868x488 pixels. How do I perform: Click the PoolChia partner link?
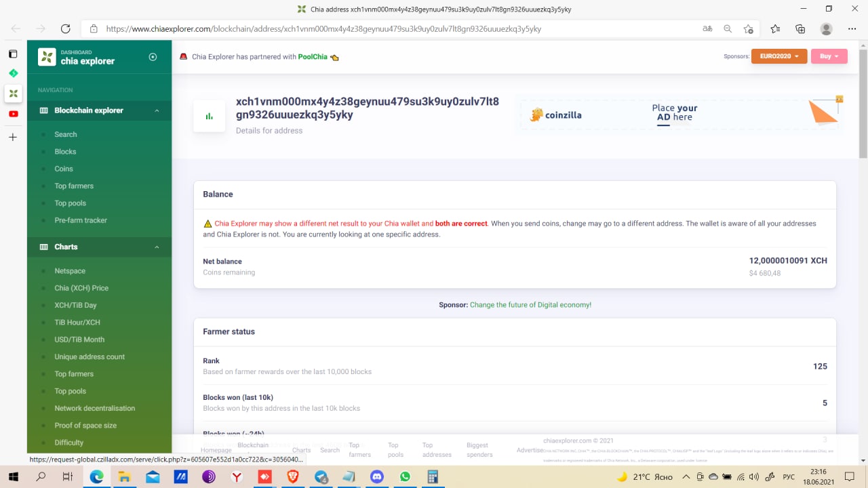(313, 57)
